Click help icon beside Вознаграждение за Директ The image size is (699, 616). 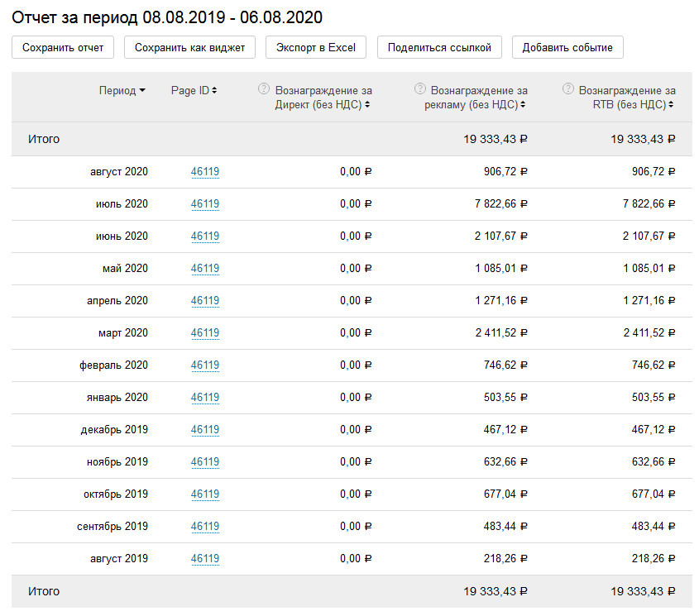tap(264, 89)
